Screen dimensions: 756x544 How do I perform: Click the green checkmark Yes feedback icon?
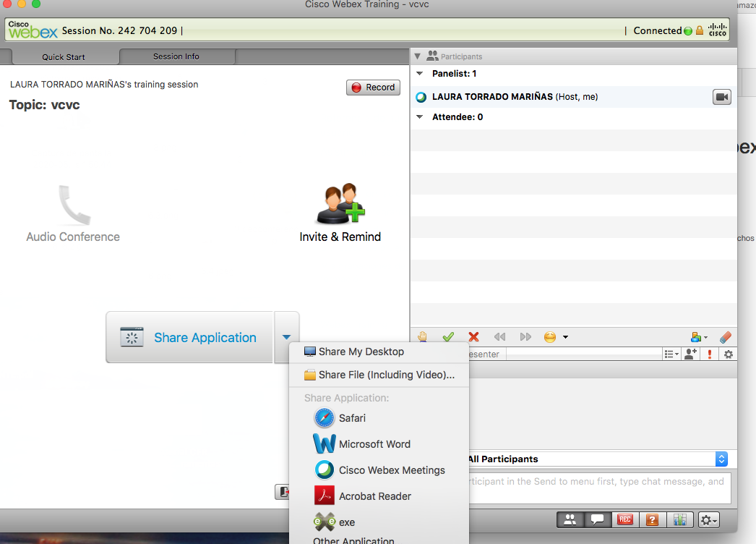point(448,337)
